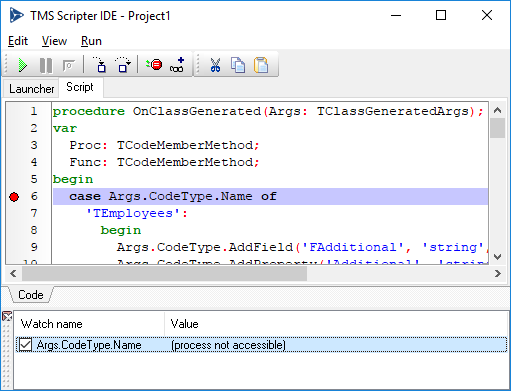Click horizontal scrollbar left arrow
The width and height of the screenshot is (511, 391).
tap(13, 274)
